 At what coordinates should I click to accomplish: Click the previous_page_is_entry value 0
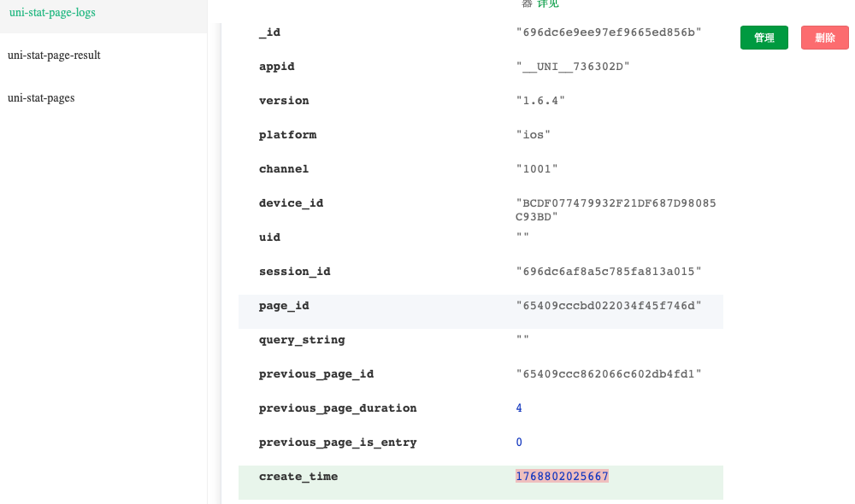tap(519, 442)
